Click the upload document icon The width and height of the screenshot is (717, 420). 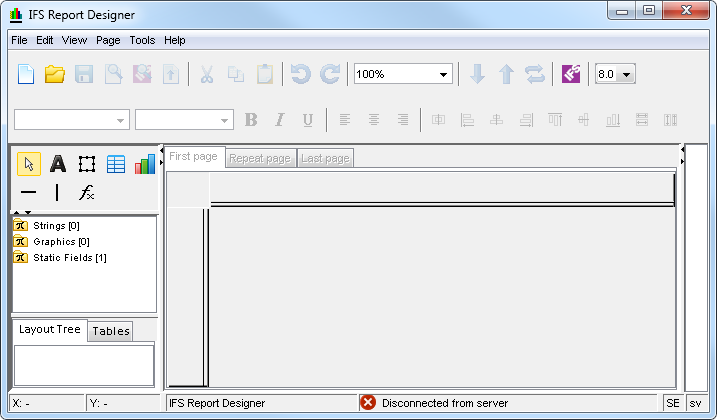tap(171, 74)
